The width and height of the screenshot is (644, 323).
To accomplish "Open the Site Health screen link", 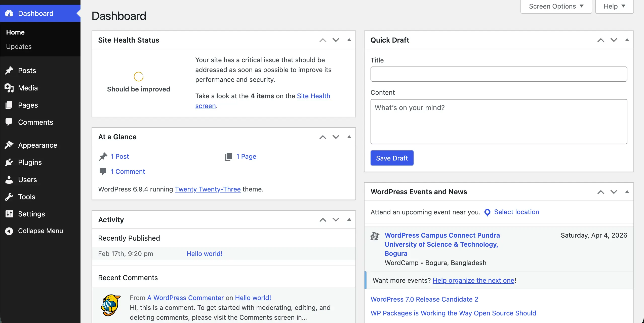I will point(313,96).
